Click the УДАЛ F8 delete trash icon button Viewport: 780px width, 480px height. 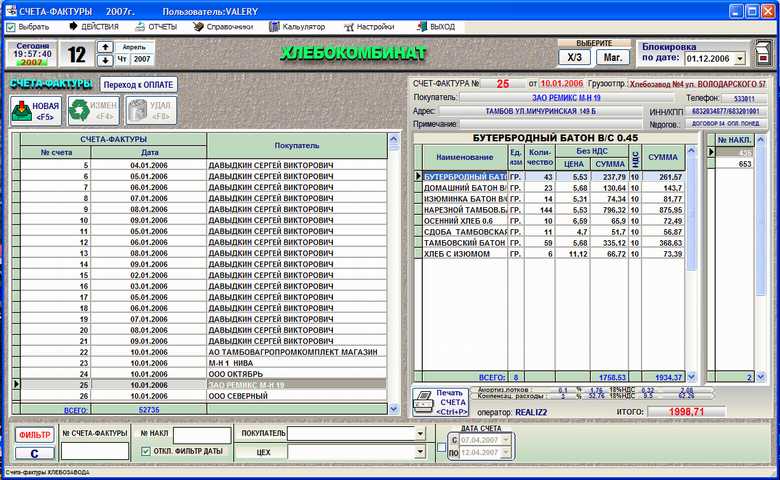click(x=151, y=110)
